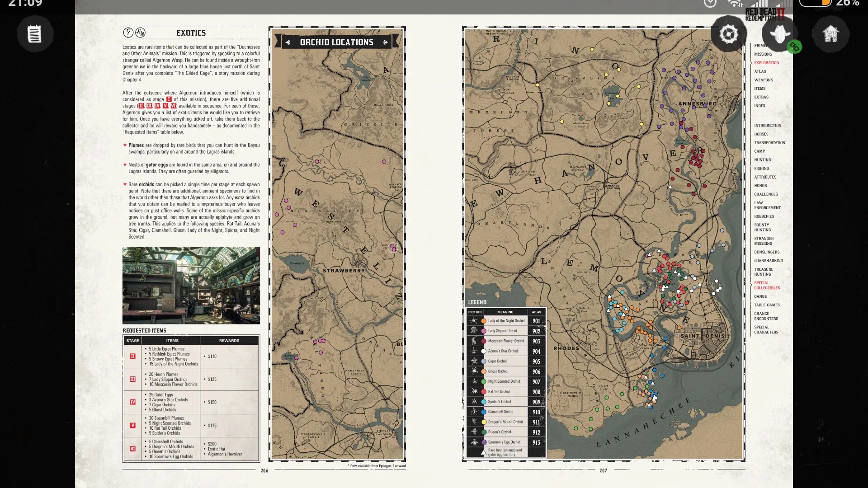Tap the Lady of the Night Orchid legend picture
Viewport: 868px width, 488px height.
click(x=474, y=321)
